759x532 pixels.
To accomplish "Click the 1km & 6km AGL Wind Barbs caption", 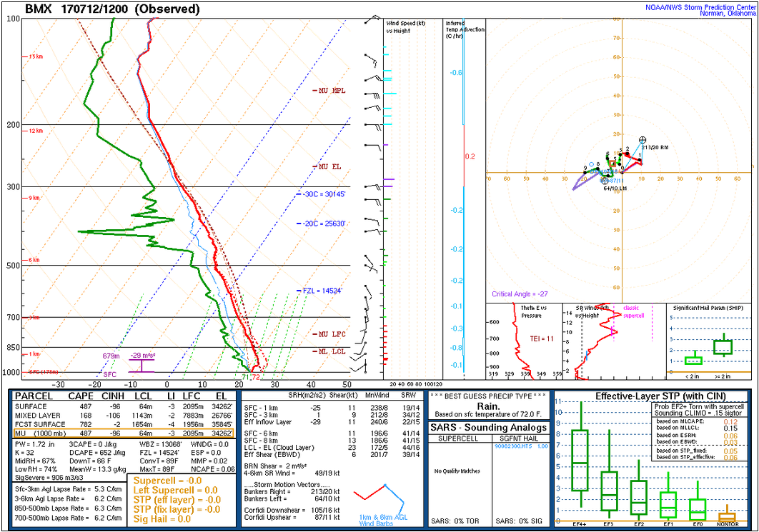I will pyautogui.click(x=383, y=521).
